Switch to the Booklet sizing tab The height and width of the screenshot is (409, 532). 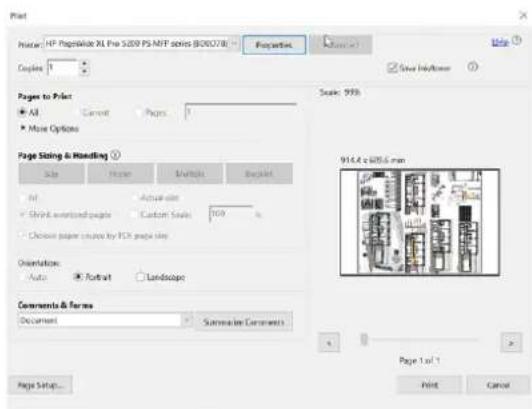[x=259, y=173]
